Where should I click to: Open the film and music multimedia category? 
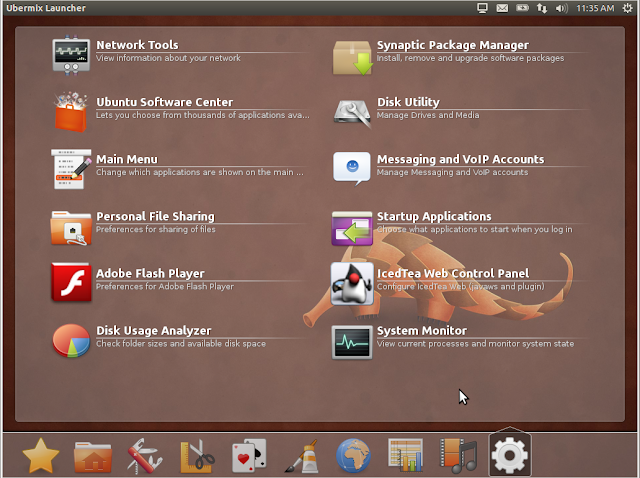pos(458,456)
